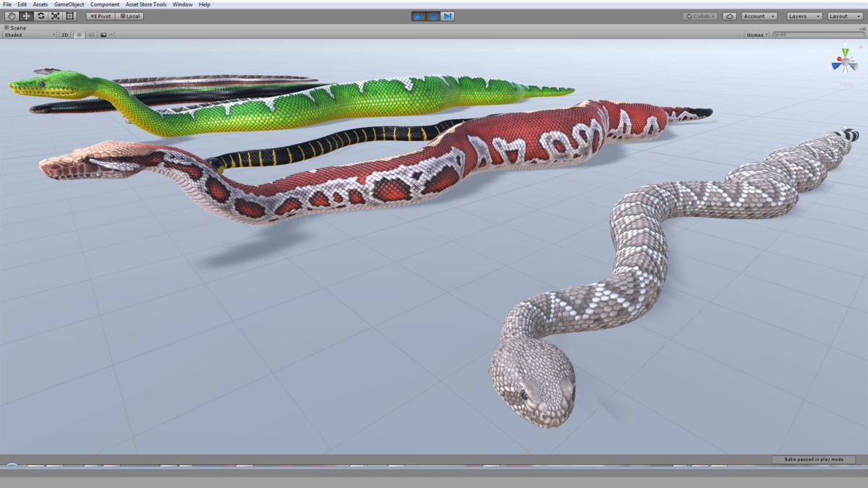This screenshot has height=488, width=868.
Task: Click the scene search All filter field
Action: pos(817,33)
